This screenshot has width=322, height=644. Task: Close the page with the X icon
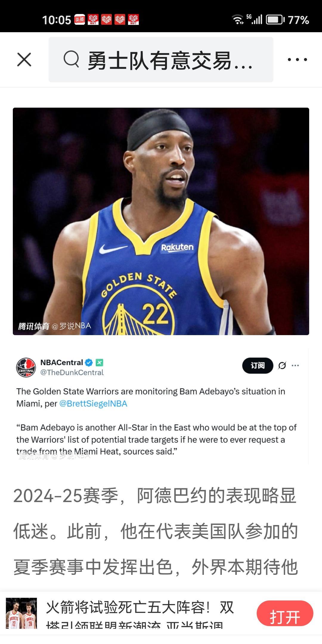click(24, 60)
